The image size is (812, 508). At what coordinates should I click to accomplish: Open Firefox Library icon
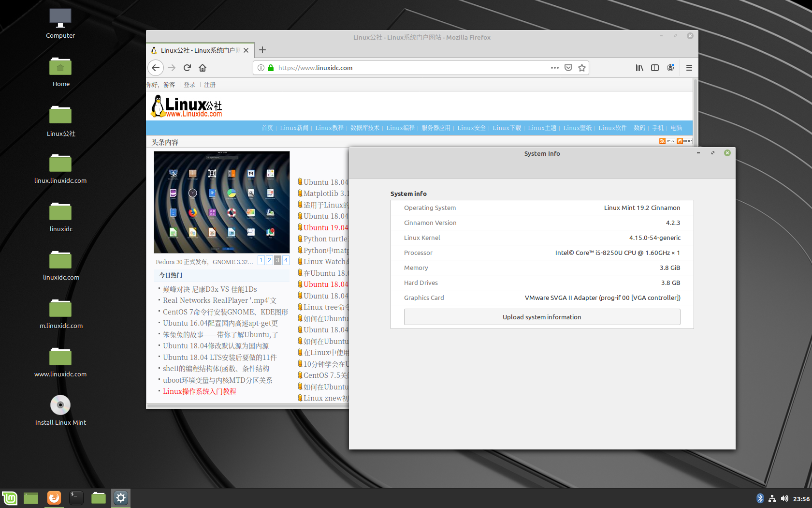point(639,68)
